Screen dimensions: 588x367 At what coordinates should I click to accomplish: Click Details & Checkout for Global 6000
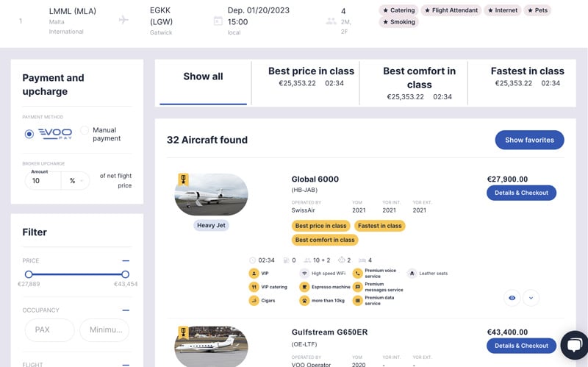click(x=521, y=193)
